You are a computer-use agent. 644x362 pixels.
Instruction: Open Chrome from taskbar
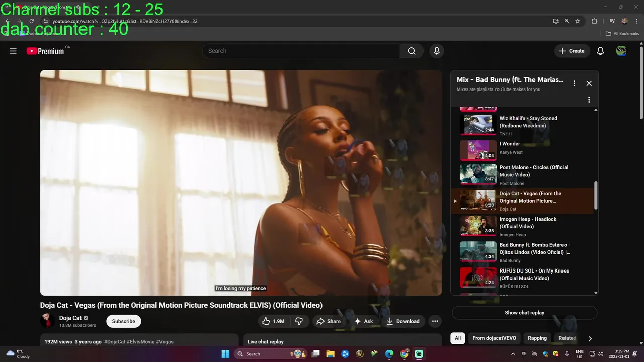coord(404,354)
